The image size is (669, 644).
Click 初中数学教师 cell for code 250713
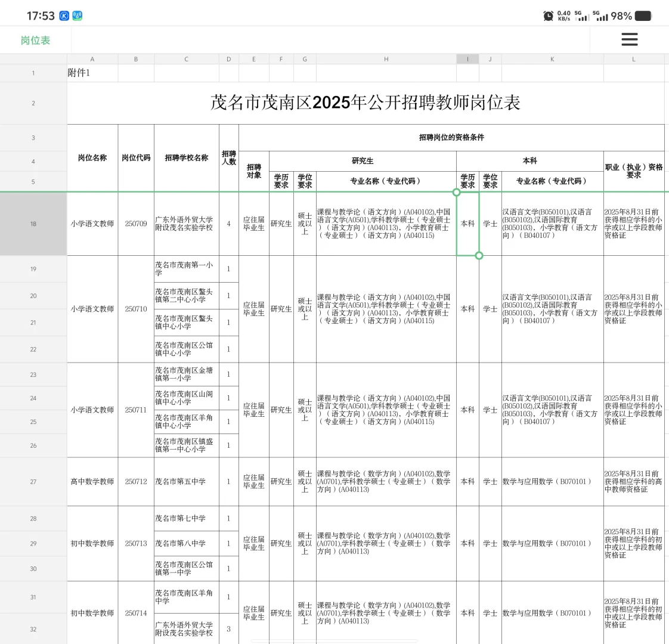[92, 544]
